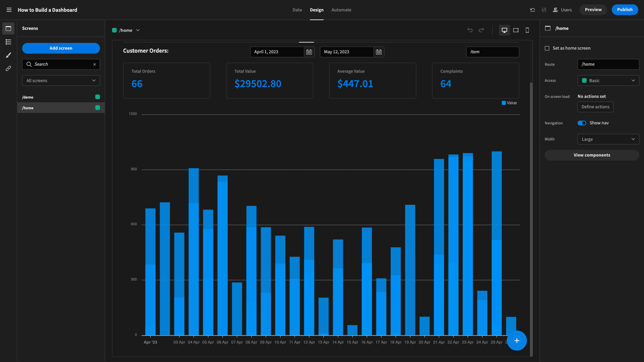Expand the All screens filter dropdown
This screenshot has height=362, width=644.
(61, 80)
